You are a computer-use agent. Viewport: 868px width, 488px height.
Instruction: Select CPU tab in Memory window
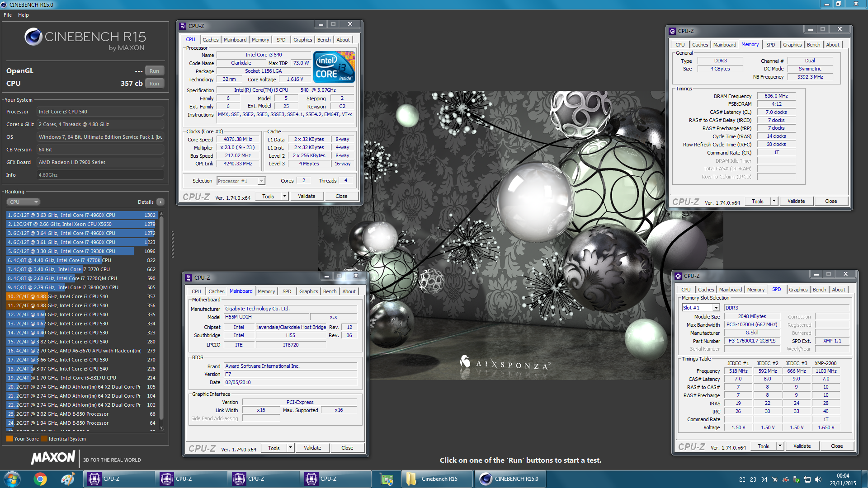680,45
